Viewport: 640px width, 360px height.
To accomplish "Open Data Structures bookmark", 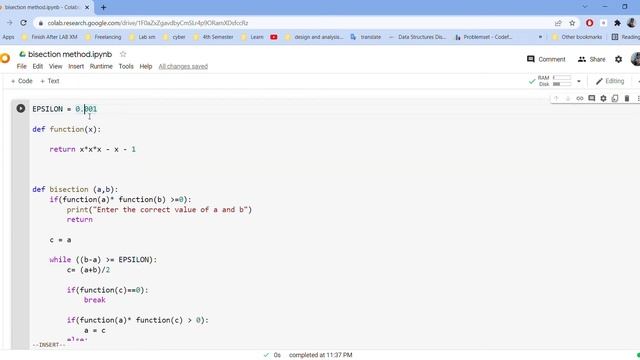I will pos(417,37).
